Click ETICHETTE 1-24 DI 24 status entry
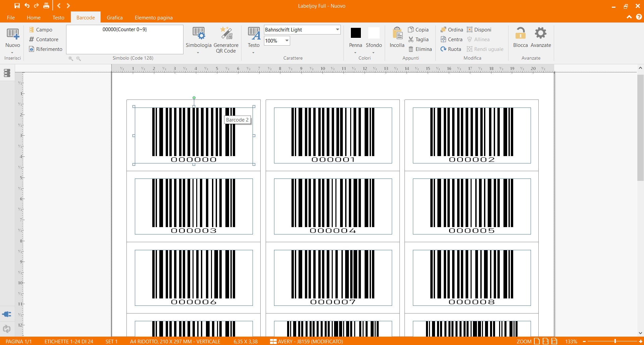Image resolution: width=644 pixels, height=345 pixels. point(69,341)
